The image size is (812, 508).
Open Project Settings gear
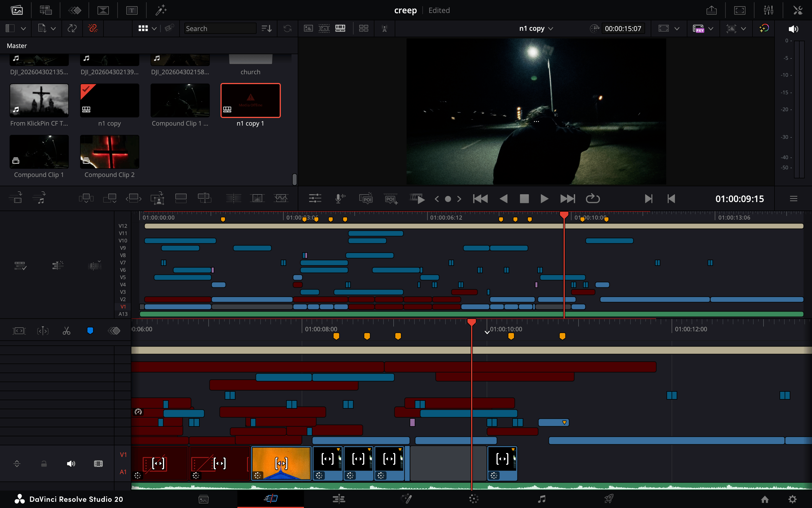[792, 499]
